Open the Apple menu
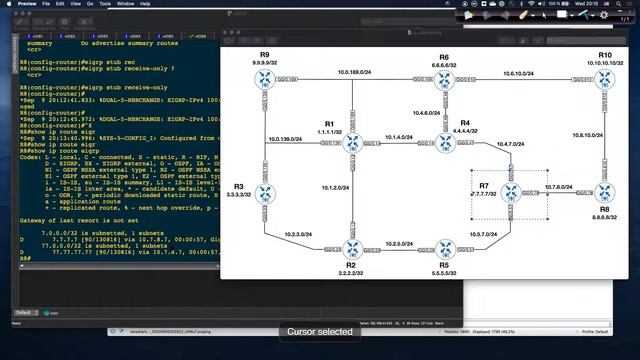The height and width of the screenshot is (360, 640). [x=9, y=4]
